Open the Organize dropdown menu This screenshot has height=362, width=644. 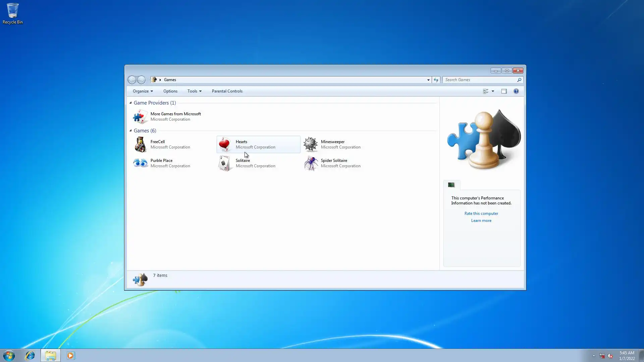click(x=143, y=91)
